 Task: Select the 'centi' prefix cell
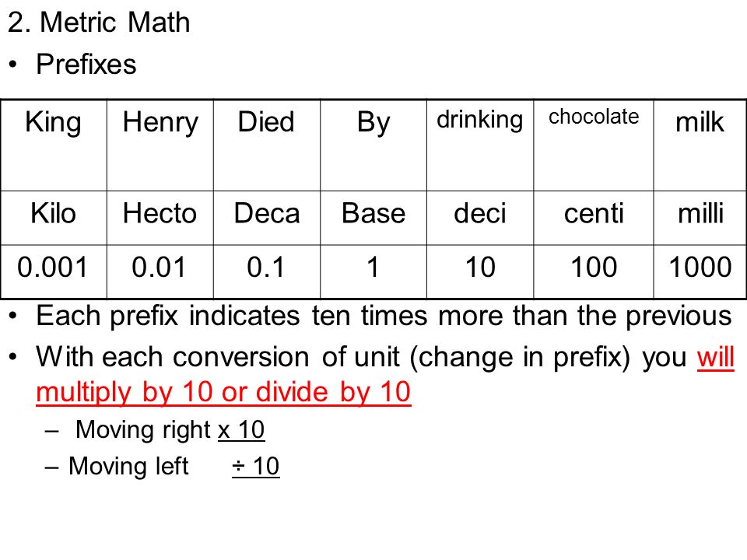click(594, 218)
